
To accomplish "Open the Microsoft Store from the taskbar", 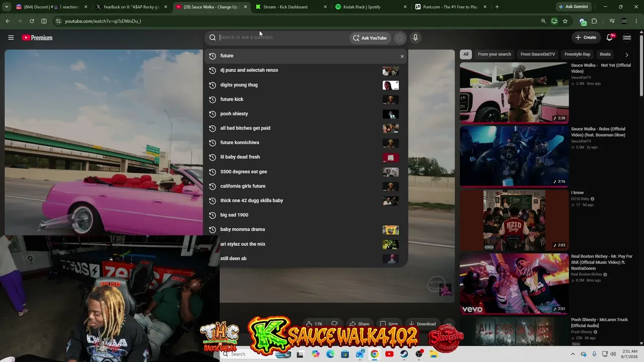I will pos(345,354).
